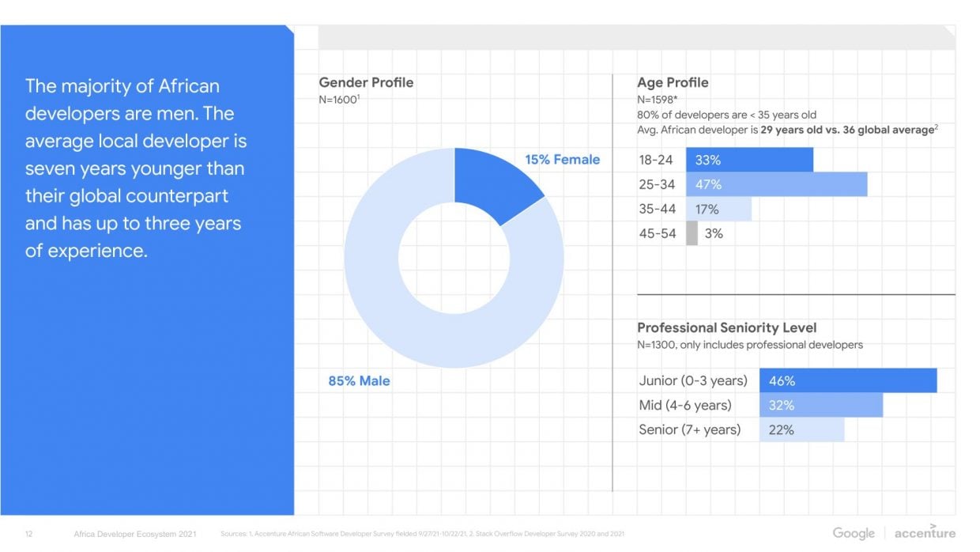The image size is (980, 552).
Task: Click the "85% Male" label
Action: tap(359, 380)
